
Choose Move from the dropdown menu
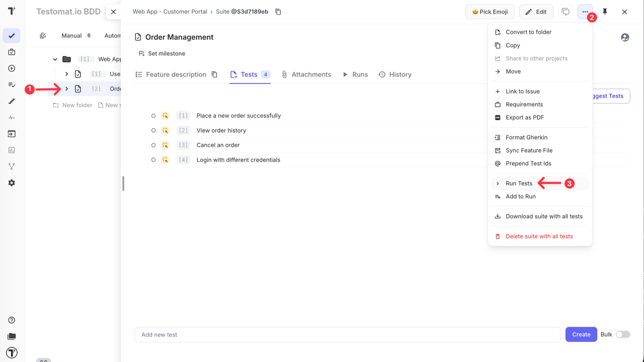tap(540, 71)
